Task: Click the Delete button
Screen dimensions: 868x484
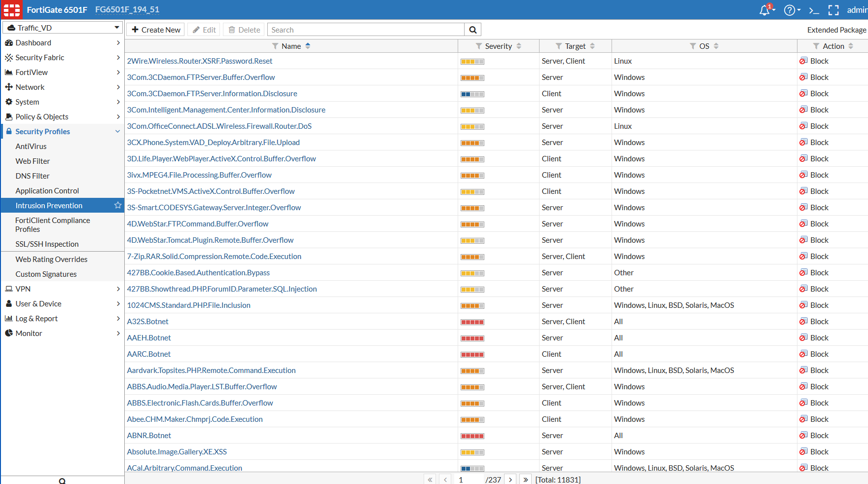Action: (244, 30)
